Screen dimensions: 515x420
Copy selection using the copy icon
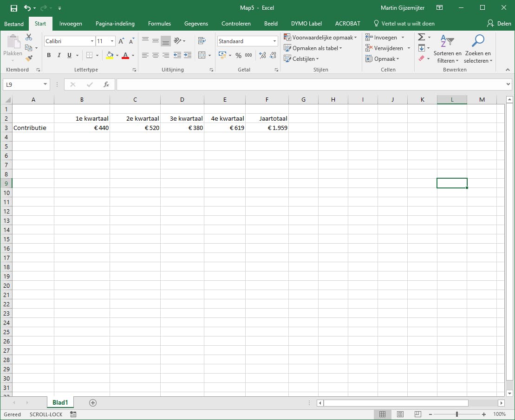(29, 48)
